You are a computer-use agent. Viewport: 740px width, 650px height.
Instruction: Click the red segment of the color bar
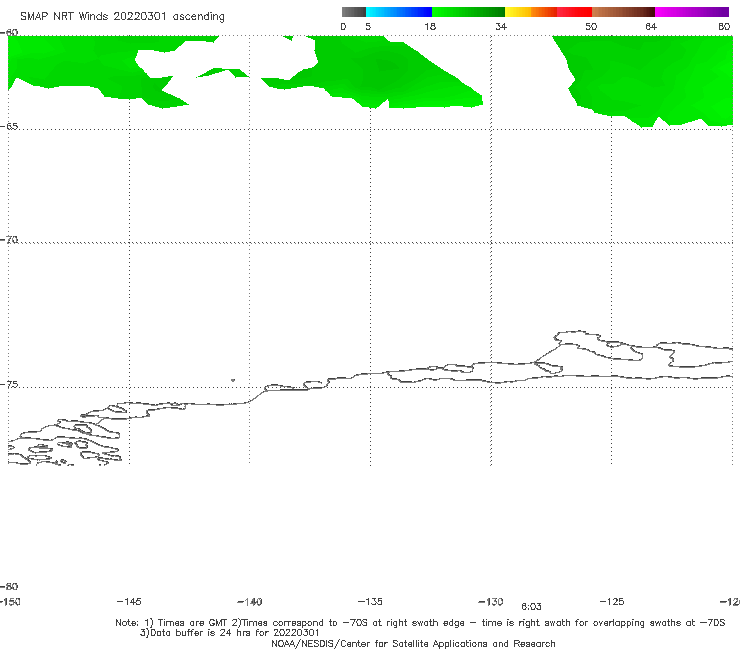pos(574,12)
